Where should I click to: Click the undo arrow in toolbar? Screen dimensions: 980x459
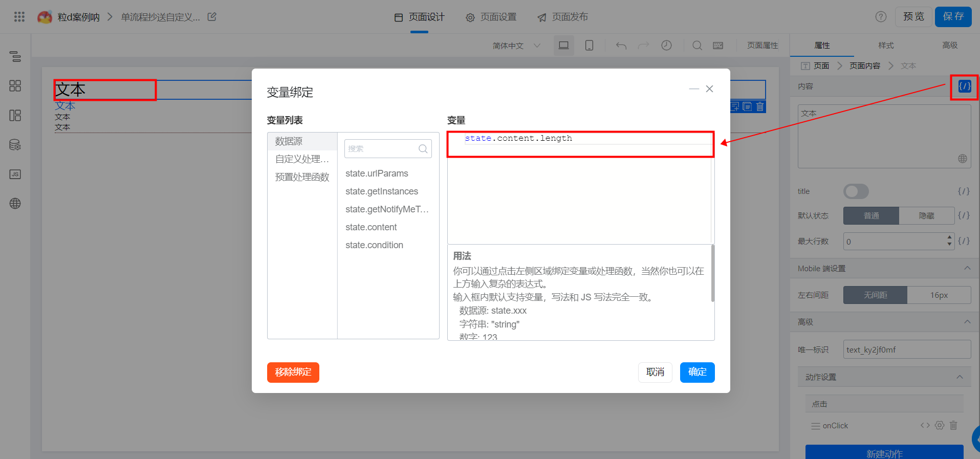pos(621,46)
